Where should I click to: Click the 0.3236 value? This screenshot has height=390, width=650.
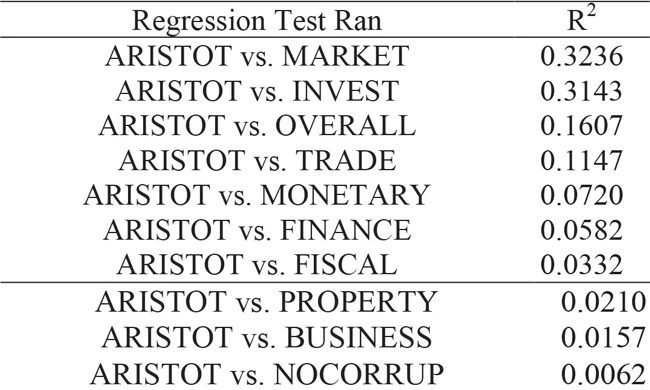coord(582,56)
